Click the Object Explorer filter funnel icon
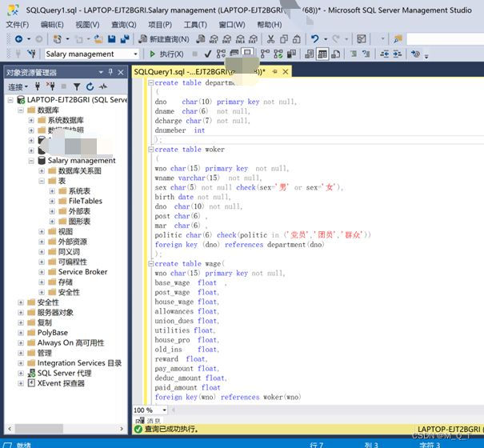Screen dimensions: 484x448 point(77,86)
